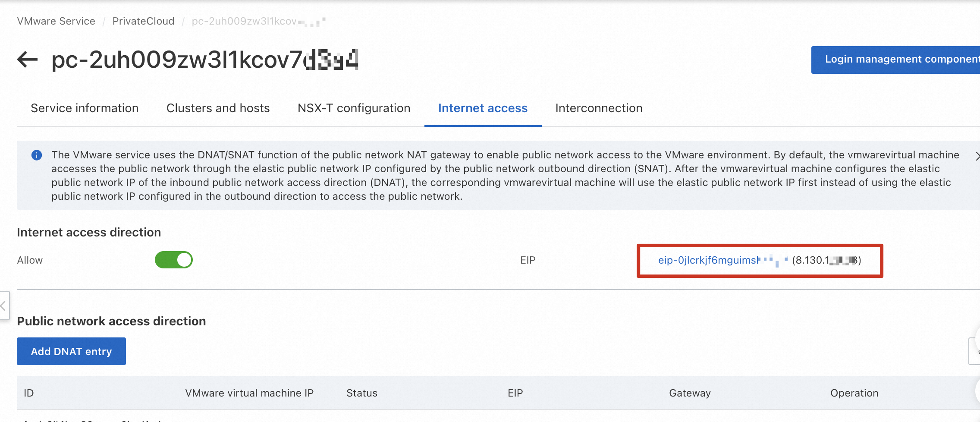Switch to the Service information tab
Screen dimensions: 980x422
85,108
